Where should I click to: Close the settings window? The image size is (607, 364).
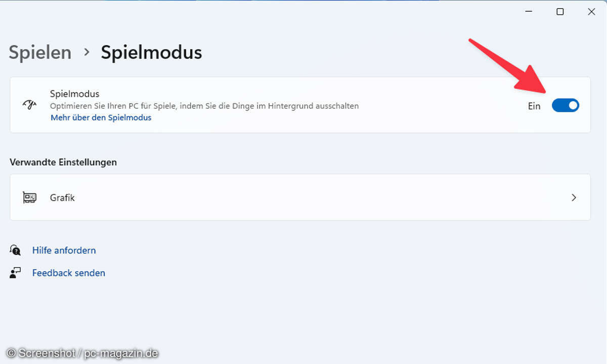[591, 12]
